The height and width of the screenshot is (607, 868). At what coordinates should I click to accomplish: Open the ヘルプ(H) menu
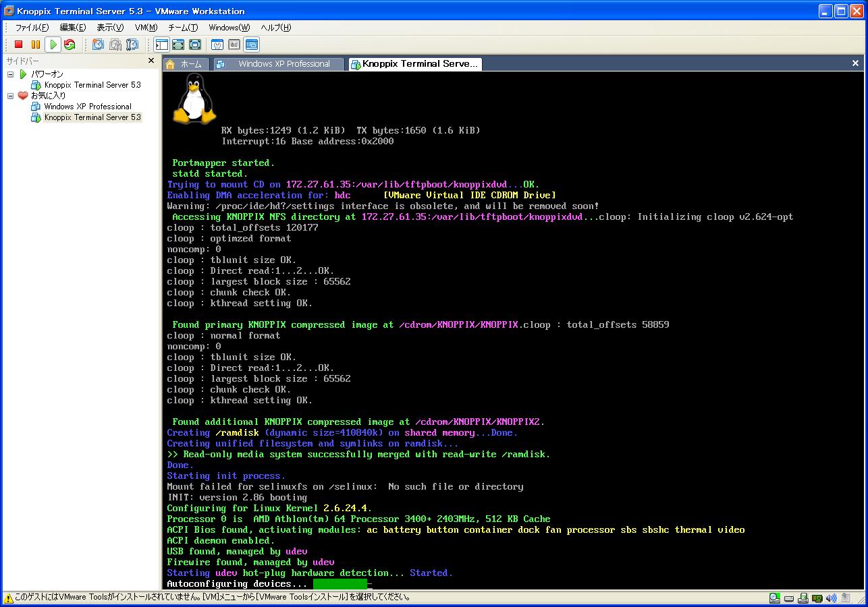pyautogui.click(x=276, y=28)
